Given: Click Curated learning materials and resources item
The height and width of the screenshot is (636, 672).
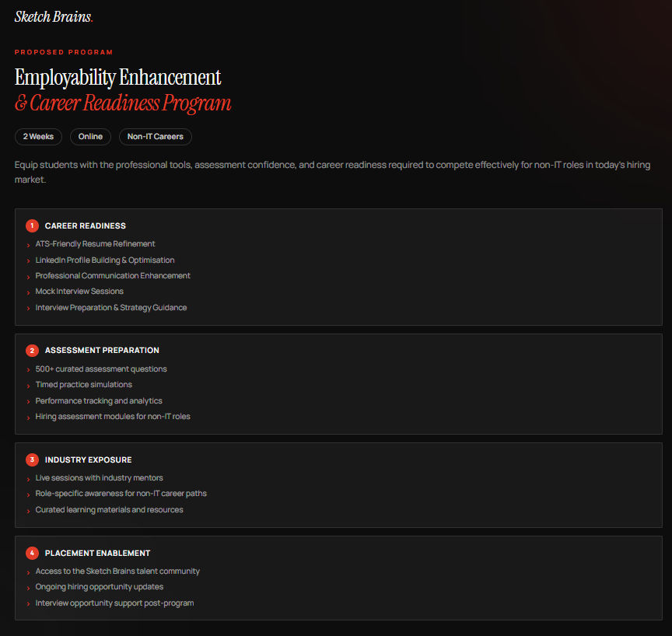Looking at the screenshot, I should pyautogui.click(x=110, y=510).
